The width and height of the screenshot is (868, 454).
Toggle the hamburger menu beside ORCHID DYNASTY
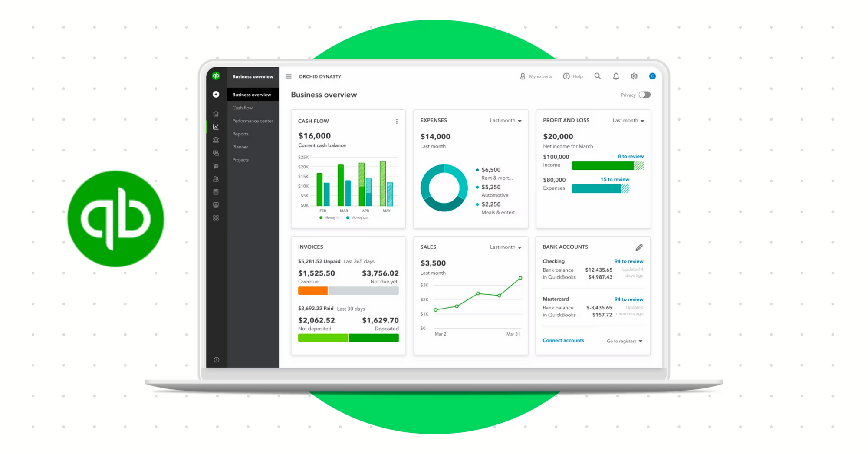(289, 76)
